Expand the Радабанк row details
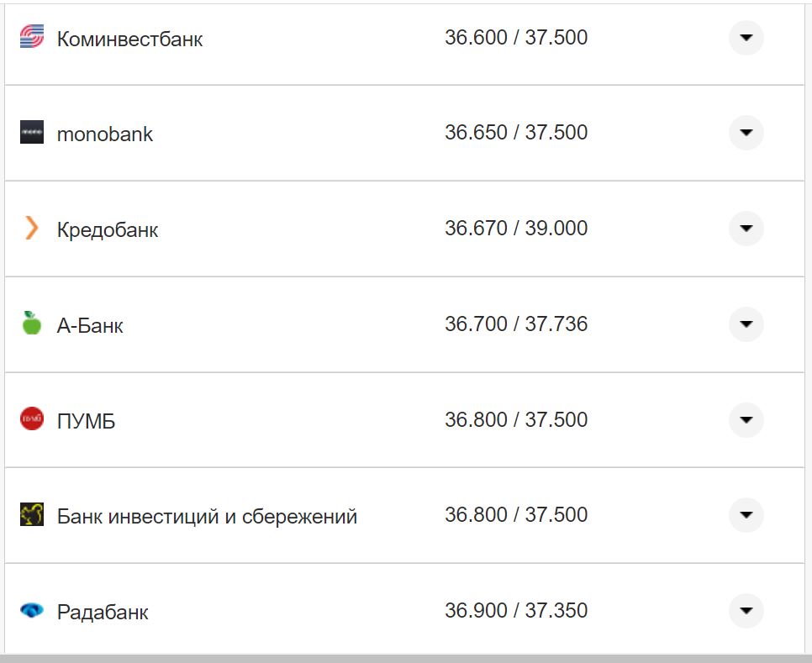This screenshot has width=812, height=663. 746,612
